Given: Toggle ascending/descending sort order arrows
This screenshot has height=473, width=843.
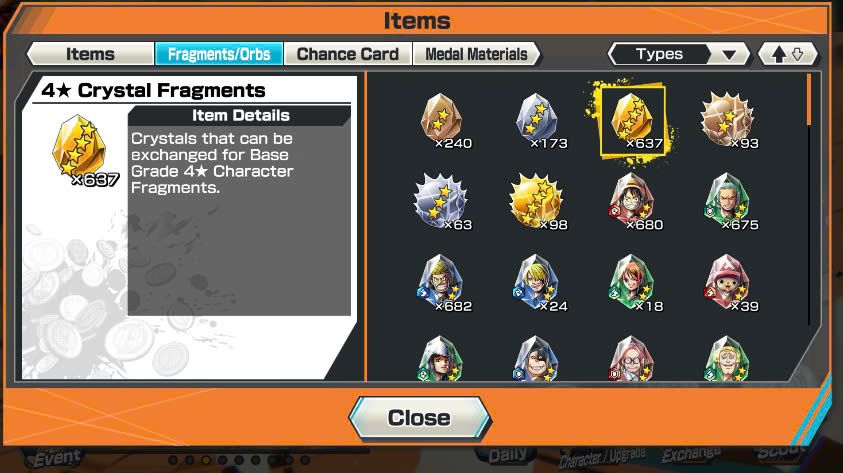Looking at the screenshot, I should (788, 54).
